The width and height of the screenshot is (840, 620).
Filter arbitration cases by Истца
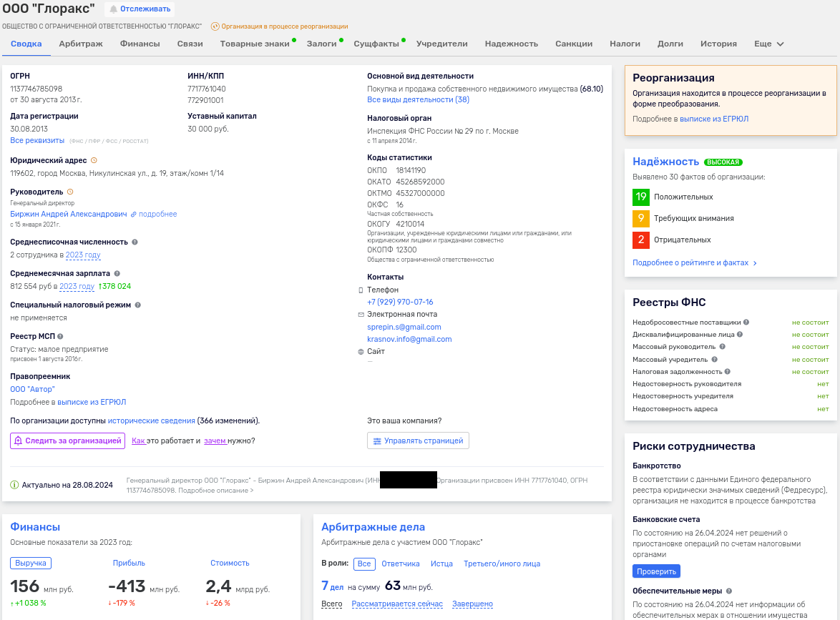tap(442, 564)
